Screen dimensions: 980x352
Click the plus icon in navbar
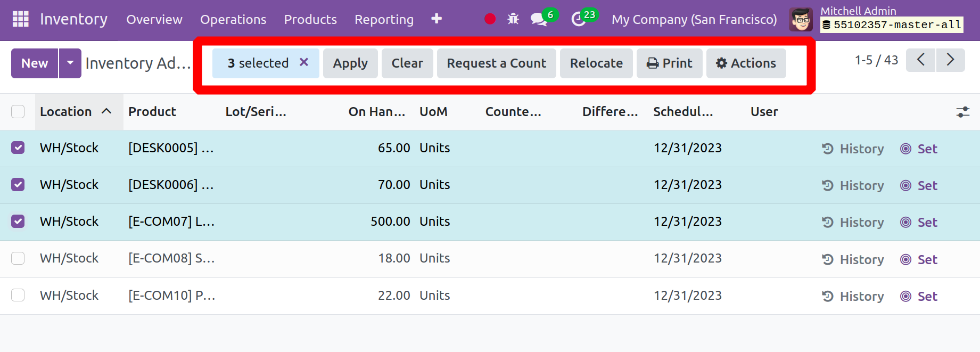(437, 19)
